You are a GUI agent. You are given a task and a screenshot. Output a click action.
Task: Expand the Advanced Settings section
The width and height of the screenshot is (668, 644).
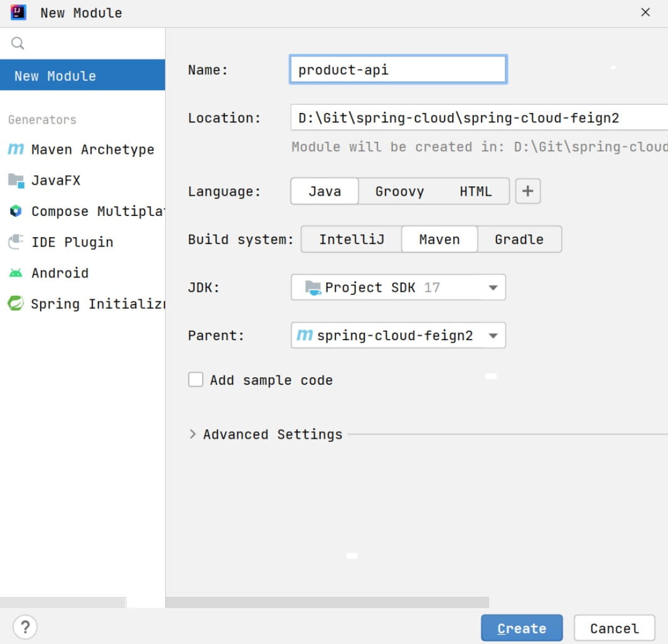[x=193, y=434]
